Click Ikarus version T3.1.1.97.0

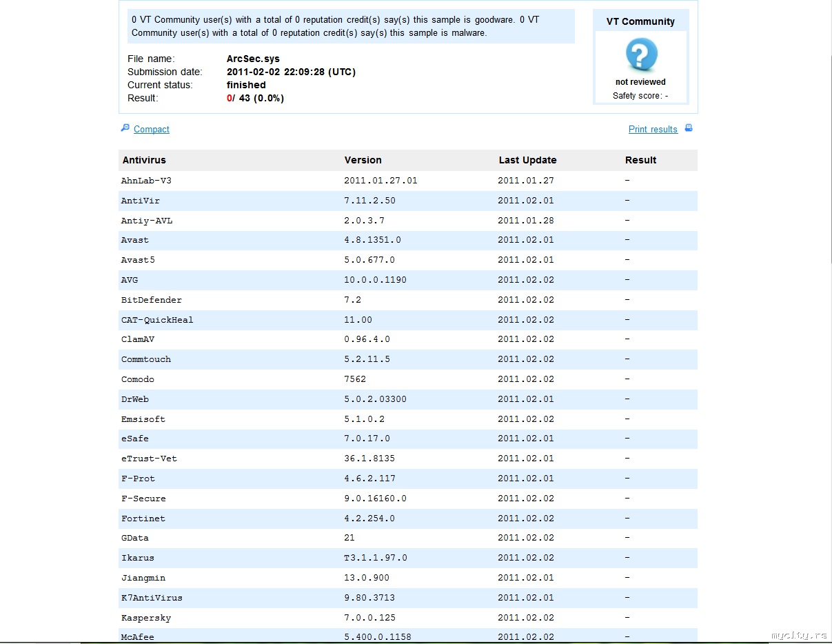click(x=376, y=558)
